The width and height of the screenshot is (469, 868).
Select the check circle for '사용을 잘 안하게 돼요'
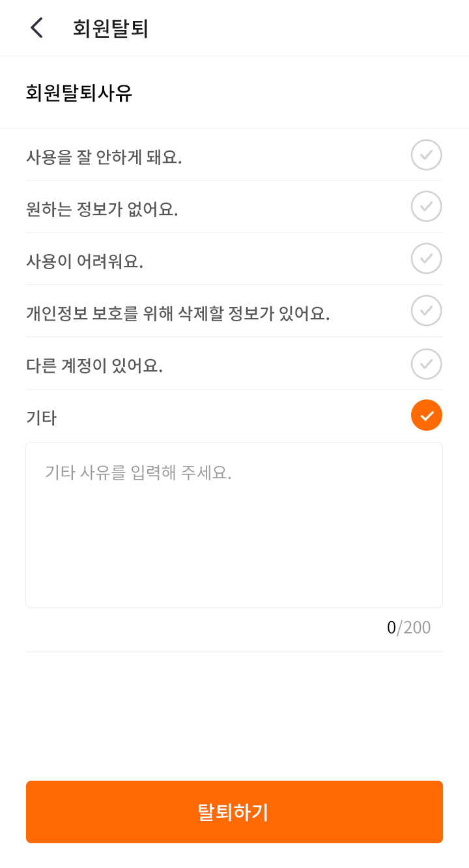click(x=426, y=155)
